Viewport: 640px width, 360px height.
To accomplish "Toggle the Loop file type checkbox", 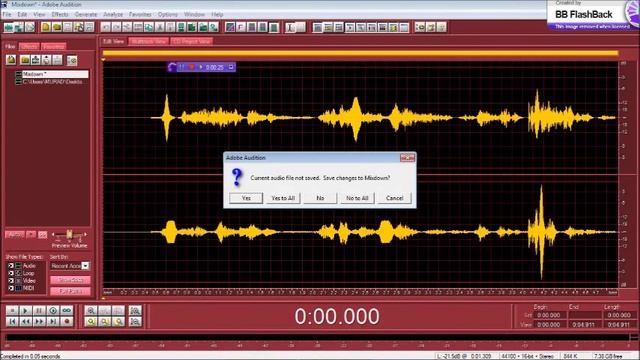I will (x=11, y=273).
